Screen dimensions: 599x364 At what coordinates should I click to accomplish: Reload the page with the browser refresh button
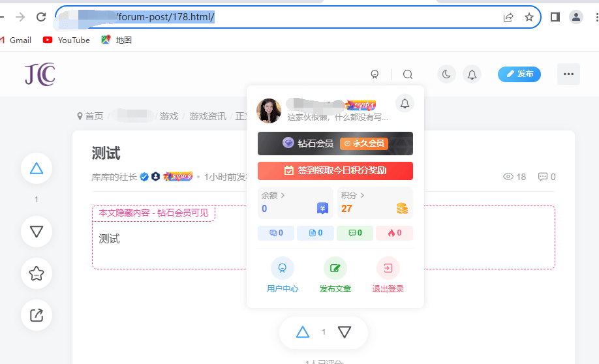[41, 17]
